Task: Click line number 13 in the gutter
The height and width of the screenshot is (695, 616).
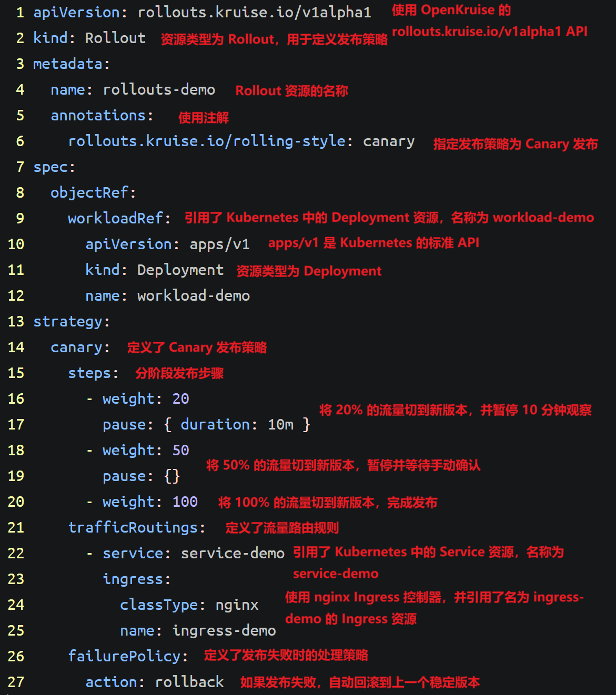Action: click(16, 321)
